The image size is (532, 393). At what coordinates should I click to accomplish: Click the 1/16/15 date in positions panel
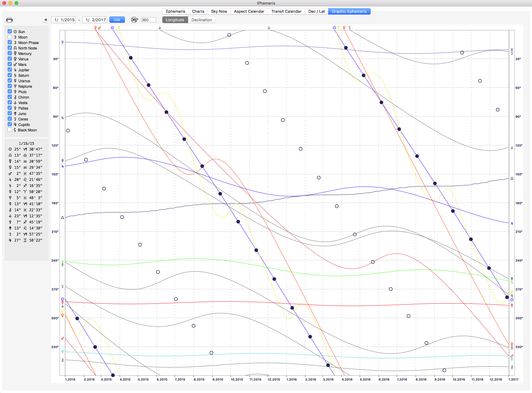point(26,143)
